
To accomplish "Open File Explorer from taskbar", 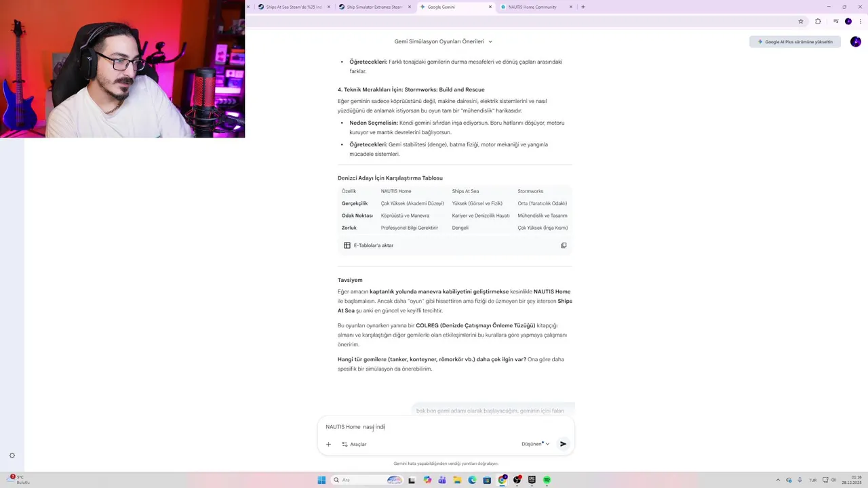I will pos(457,480).
